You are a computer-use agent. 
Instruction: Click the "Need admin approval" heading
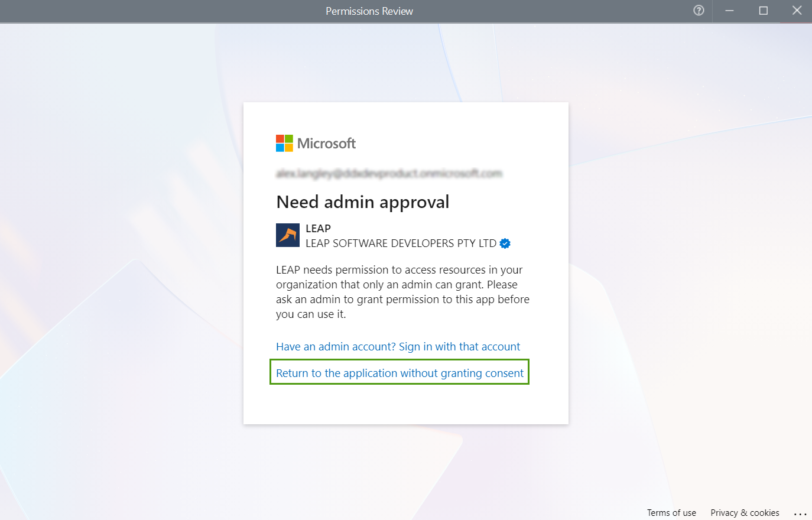pyautogui.click(x=362, y=202)
